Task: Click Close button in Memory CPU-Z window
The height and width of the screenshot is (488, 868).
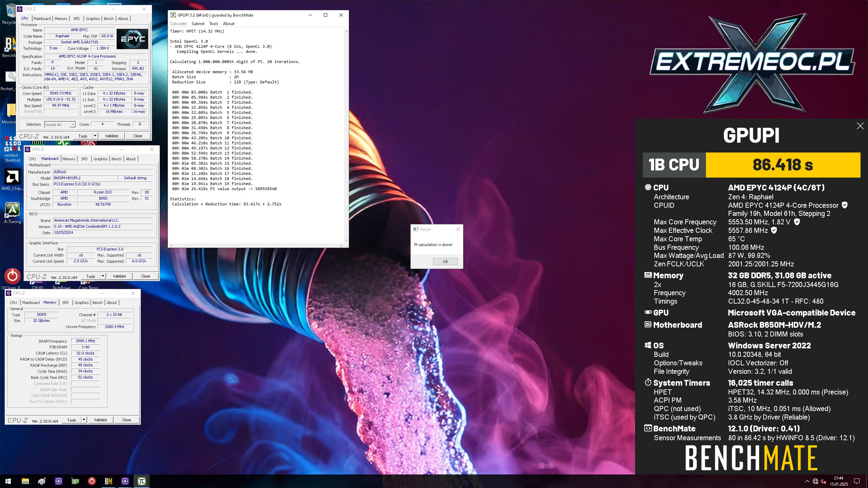Action: tap(126, 420)
